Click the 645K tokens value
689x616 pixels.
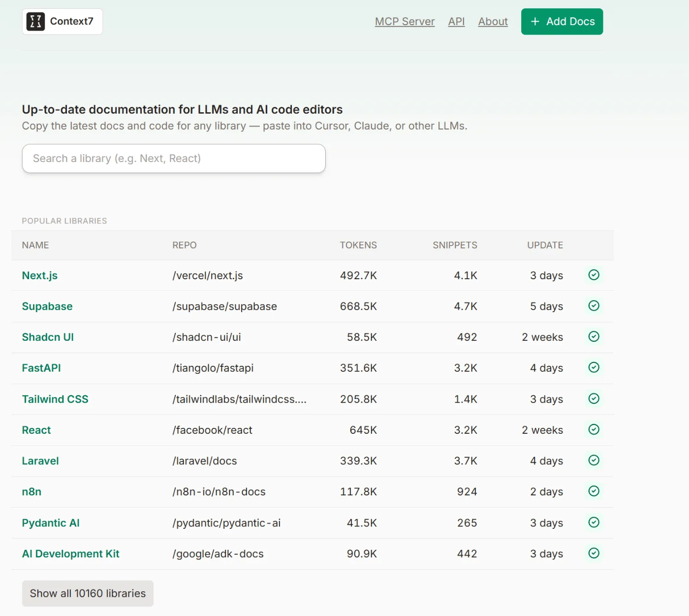click(x=363, y=430)
